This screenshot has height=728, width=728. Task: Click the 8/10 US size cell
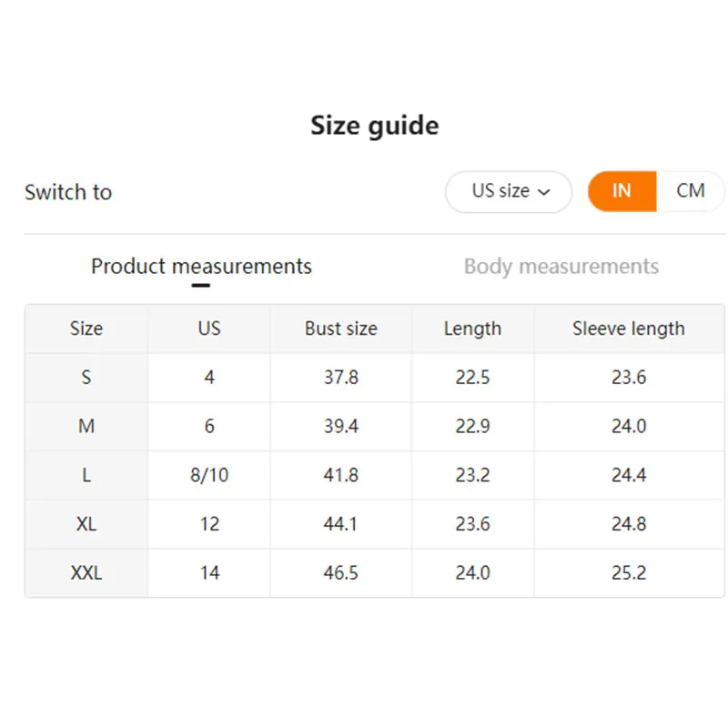(x=209, y=475)
